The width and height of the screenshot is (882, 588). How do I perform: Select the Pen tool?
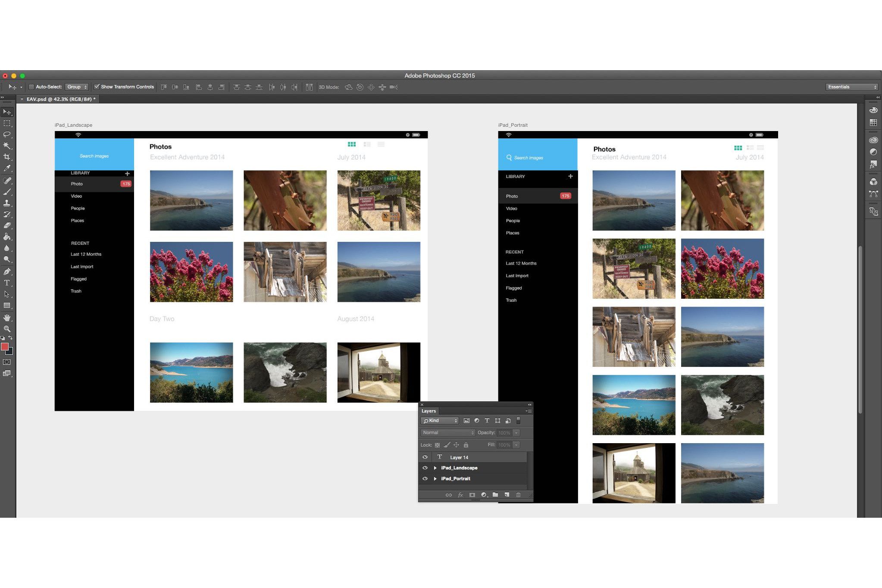(7, 272)
